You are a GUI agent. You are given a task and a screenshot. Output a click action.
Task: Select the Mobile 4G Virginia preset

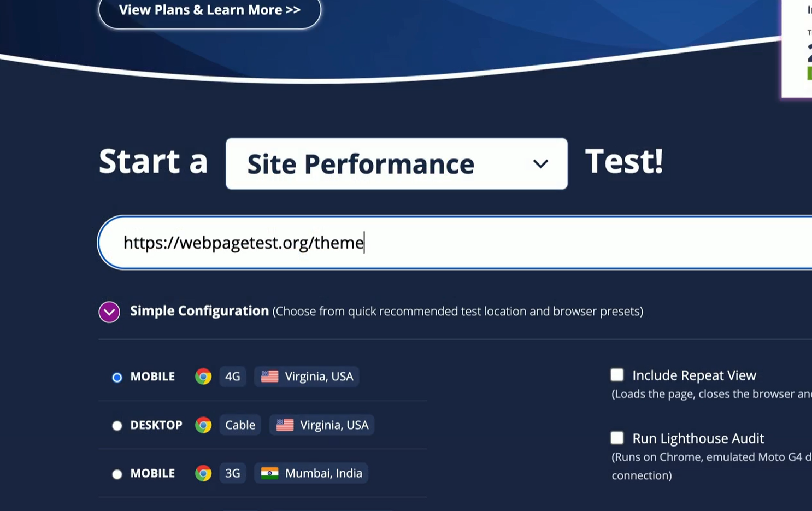(x=117, y=377)
